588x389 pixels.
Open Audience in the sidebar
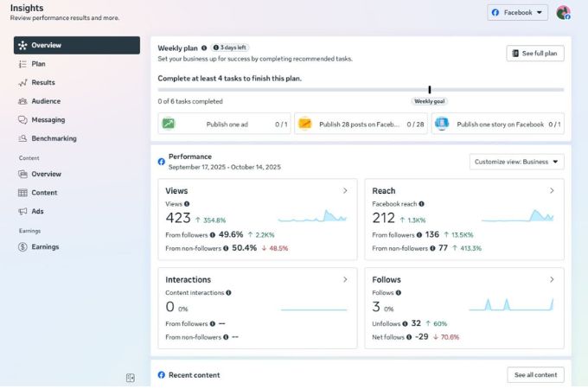click(x=46, y=101)
